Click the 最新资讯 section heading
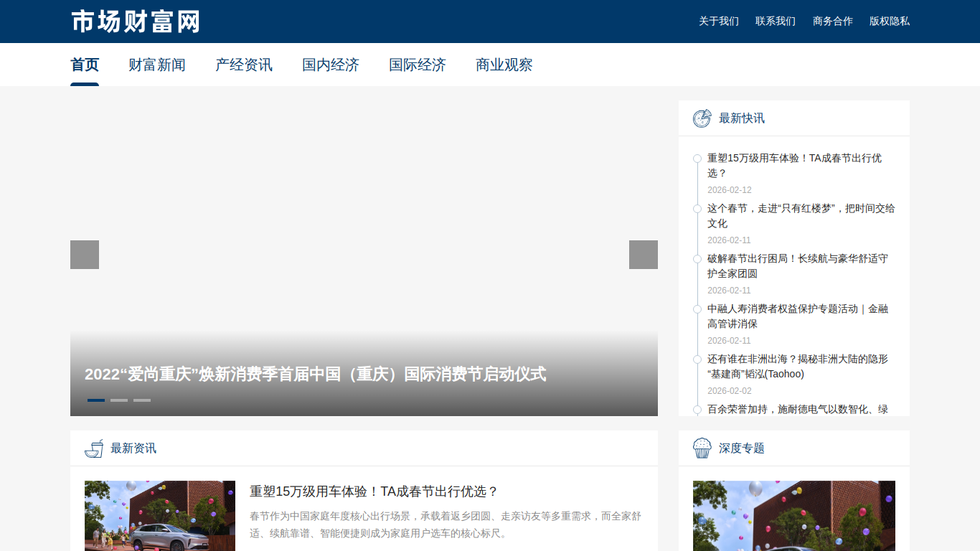 (x=133, y=448)
